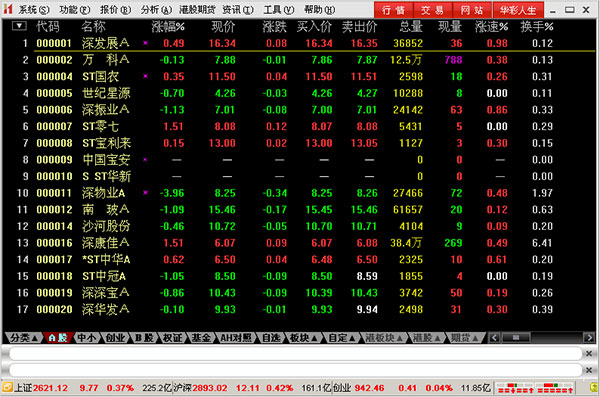Sort by the 总量 column header
The width and height of the screenshot is (600, 397).
click(411, 26)
